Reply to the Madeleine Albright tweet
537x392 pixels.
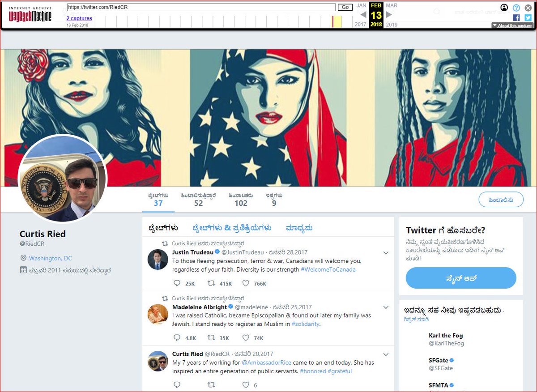tap(177, 338)
